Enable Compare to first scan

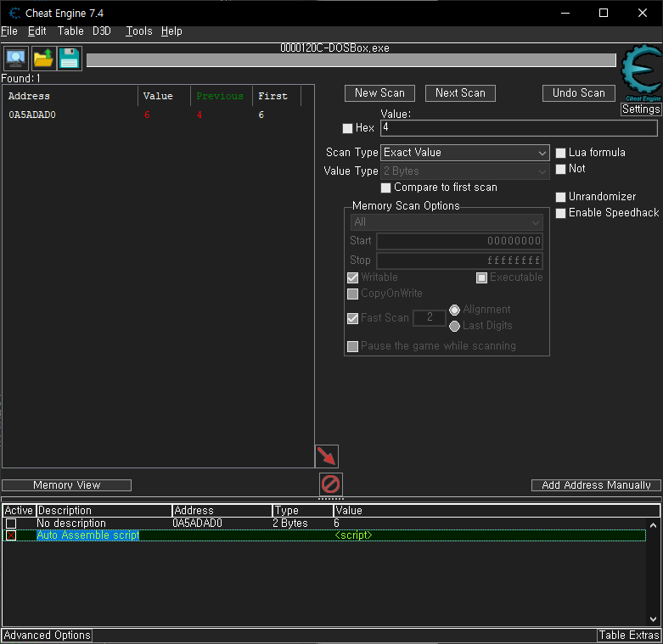point(385,188)
